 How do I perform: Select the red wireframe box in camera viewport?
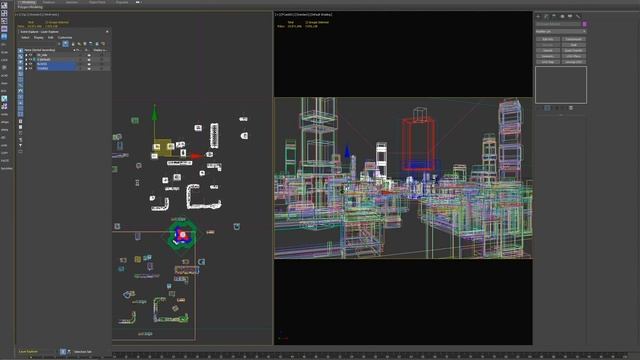[x=418, y=144]
